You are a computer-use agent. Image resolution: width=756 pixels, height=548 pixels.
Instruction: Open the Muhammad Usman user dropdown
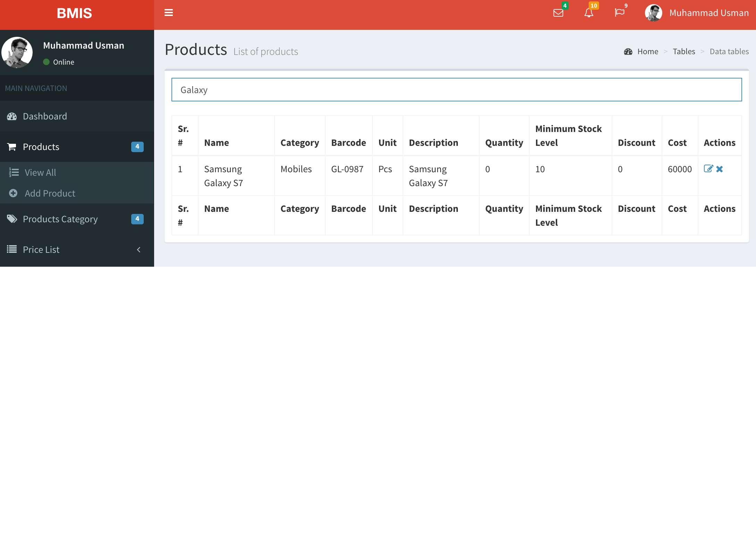pos(697,13)
